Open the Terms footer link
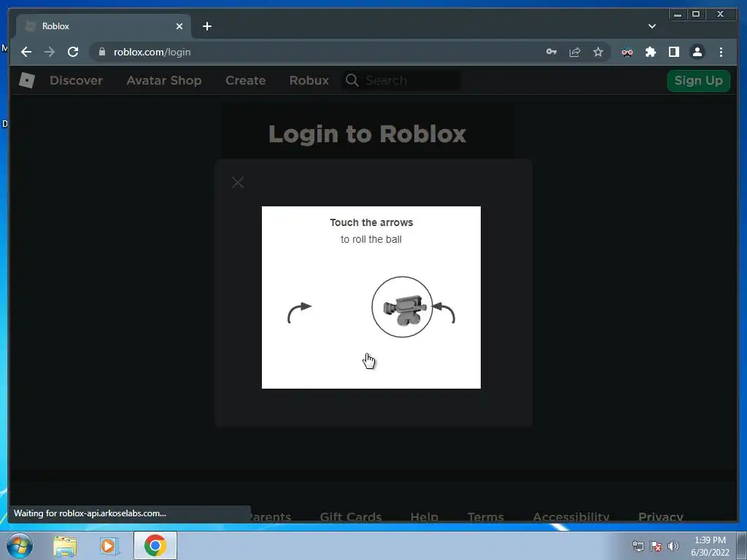The width and height of the screenshot is (747, 560). click(x=485, y=517)
